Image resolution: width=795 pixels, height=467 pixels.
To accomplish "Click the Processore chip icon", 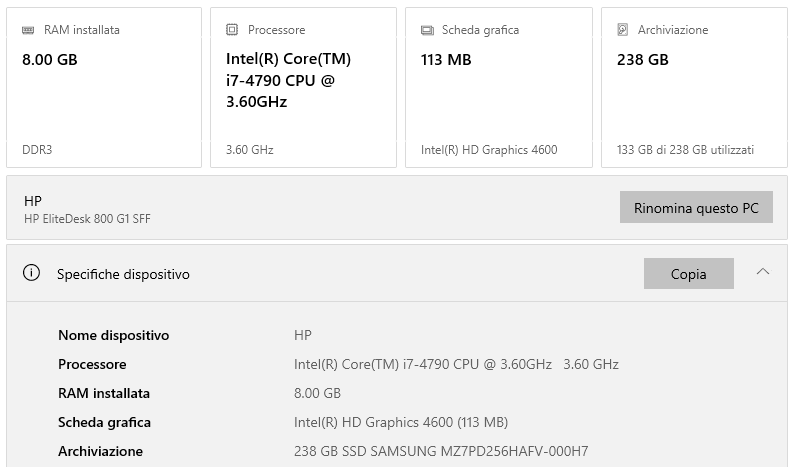I will pyautogui.click(x=232, y=30).
